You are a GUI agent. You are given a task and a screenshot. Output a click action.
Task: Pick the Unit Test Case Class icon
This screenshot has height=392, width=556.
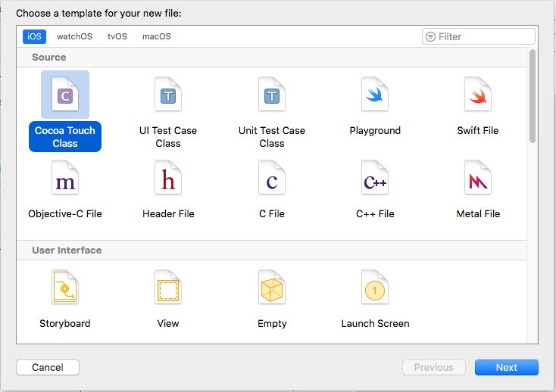tap(271, 95)
